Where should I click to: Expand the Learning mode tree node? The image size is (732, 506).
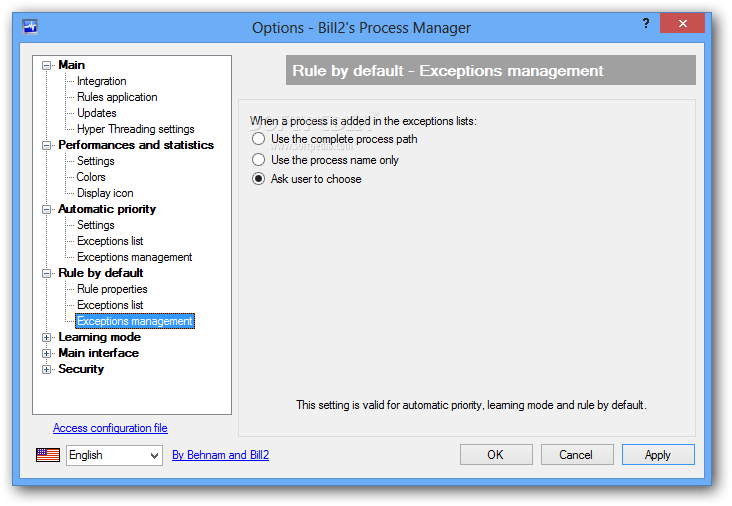(46, 337)
